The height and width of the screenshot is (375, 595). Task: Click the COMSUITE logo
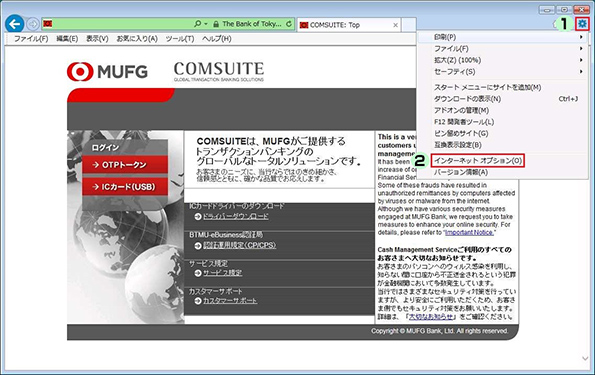click(219, 72)
